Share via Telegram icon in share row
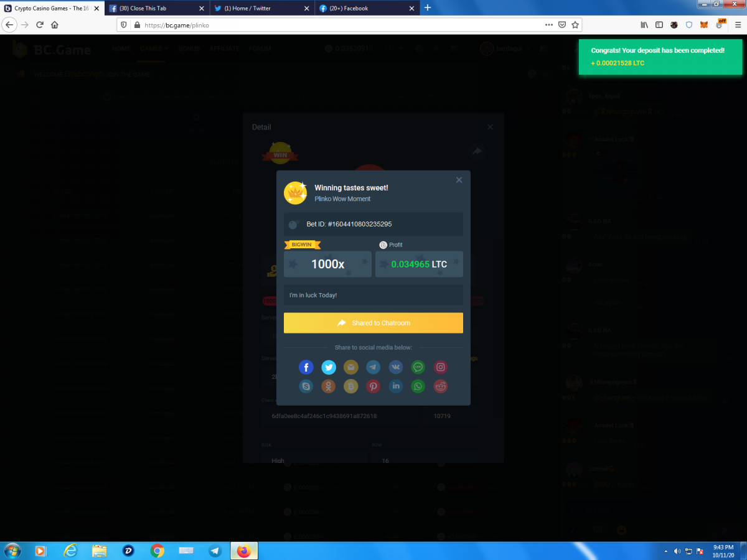Screen dimensions: 747x560 [x=373, y=368]
